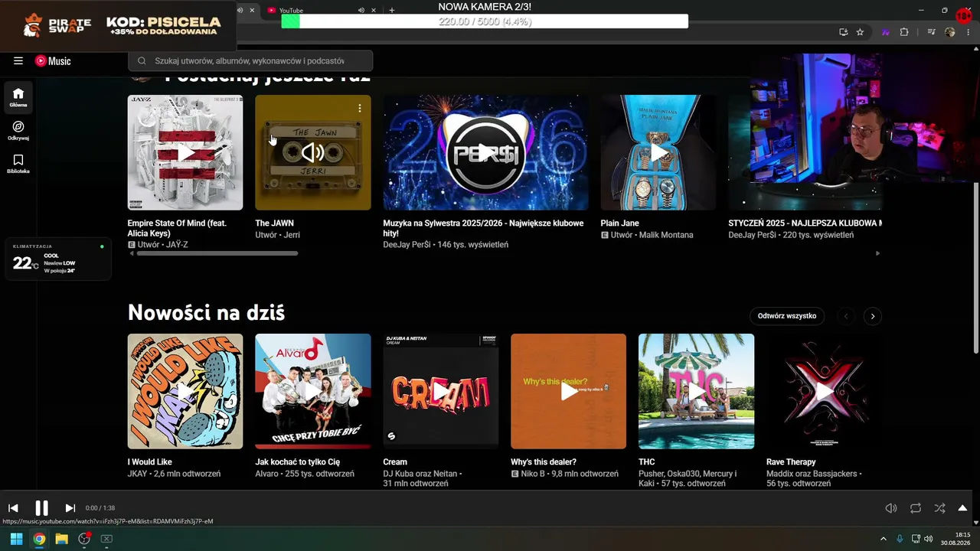
Task: Show next items in Nowości na dziś carousel
Action: 872,316
